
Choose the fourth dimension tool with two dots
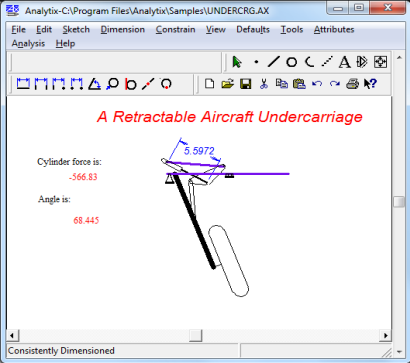tap(76, 84)
